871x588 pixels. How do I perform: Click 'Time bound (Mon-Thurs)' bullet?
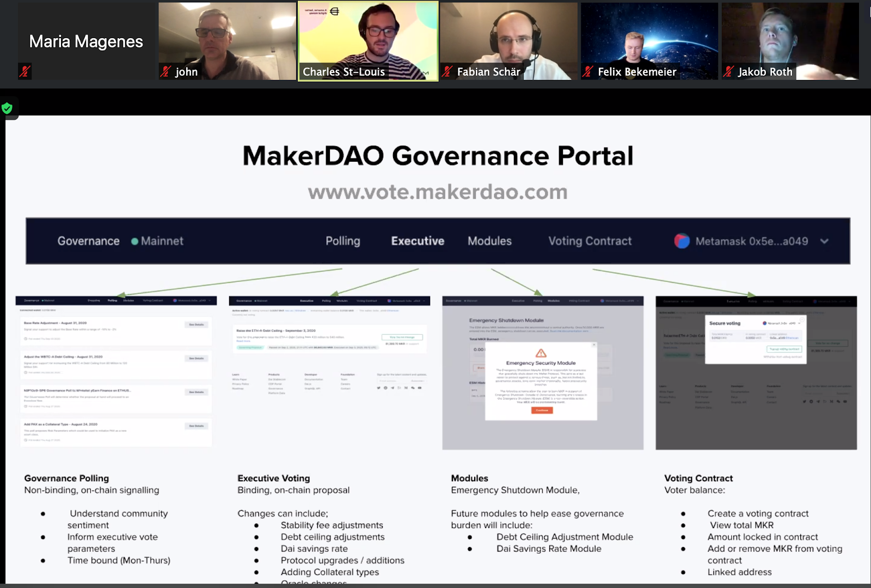tap(119, 560)
